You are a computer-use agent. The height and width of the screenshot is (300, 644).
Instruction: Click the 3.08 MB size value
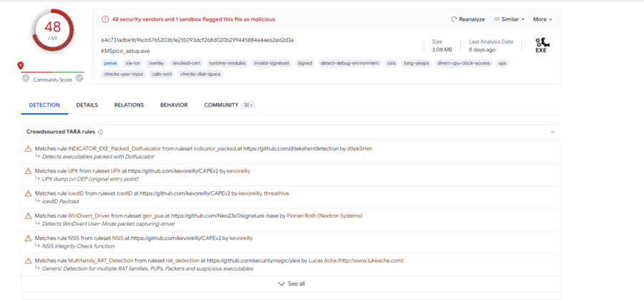[x=442, y=49]
